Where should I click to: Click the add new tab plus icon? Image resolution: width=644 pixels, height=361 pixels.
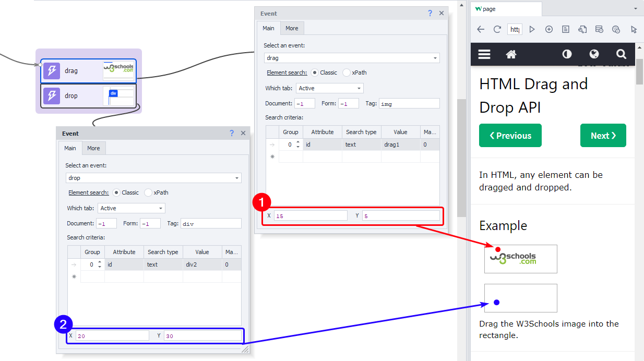click(549, 30)
